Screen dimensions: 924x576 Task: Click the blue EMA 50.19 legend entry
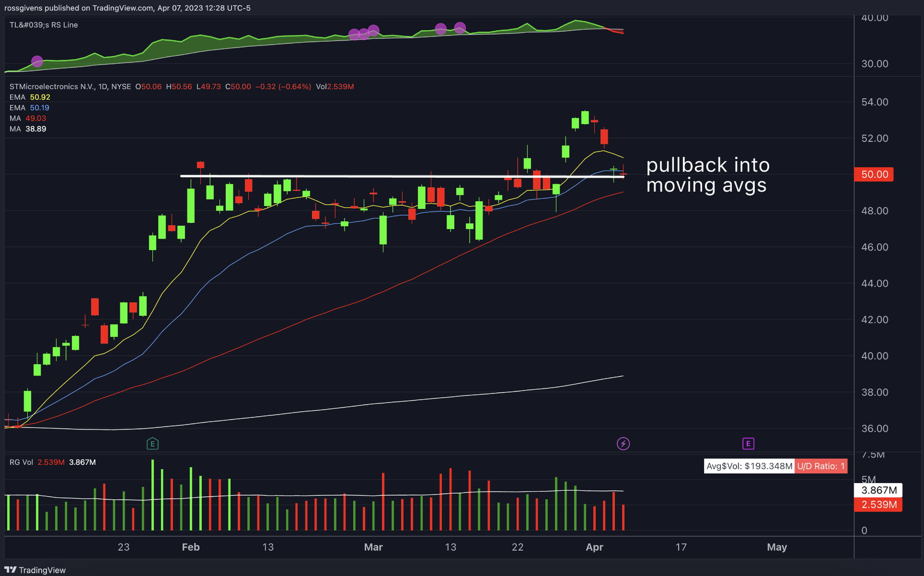pyautogui.click(x=30, y=108)
